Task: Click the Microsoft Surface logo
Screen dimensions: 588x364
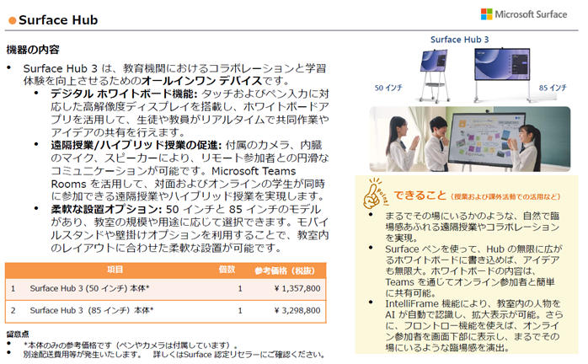Action: tap(523, 14)
